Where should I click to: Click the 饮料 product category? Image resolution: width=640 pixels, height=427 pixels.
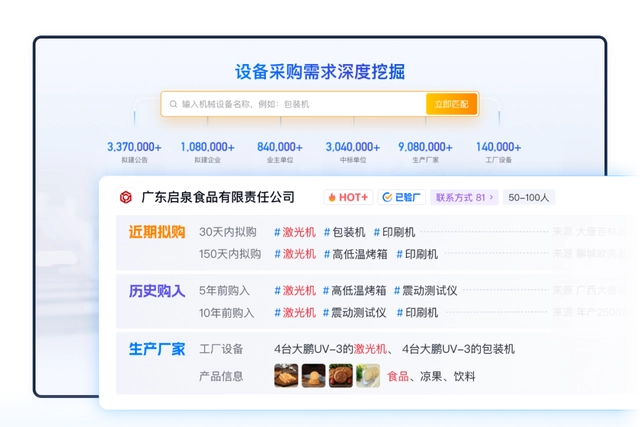[x=464, y=376]
